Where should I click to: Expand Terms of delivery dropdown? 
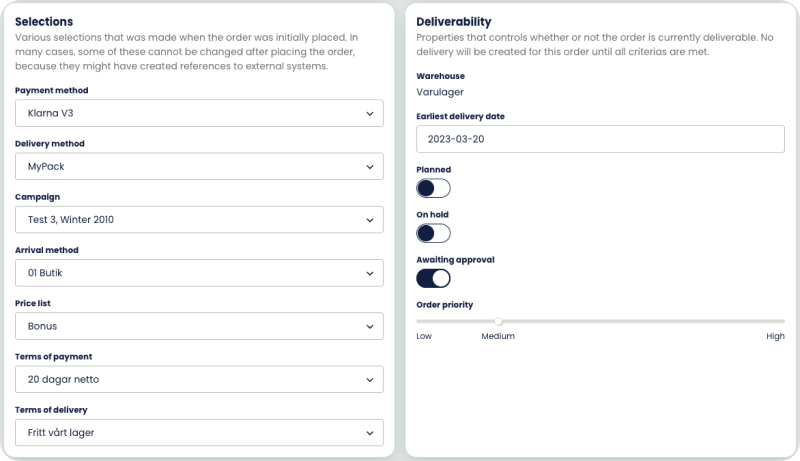point(199,432)
